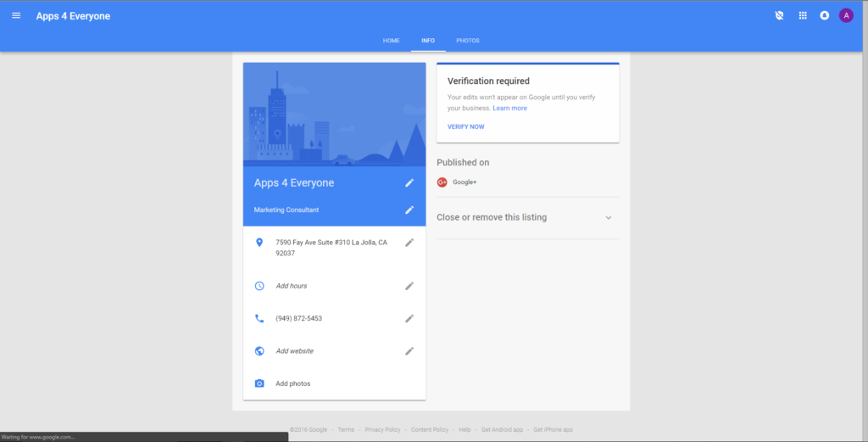Edit the 7590 Fay Ave address

coord(409,243)
